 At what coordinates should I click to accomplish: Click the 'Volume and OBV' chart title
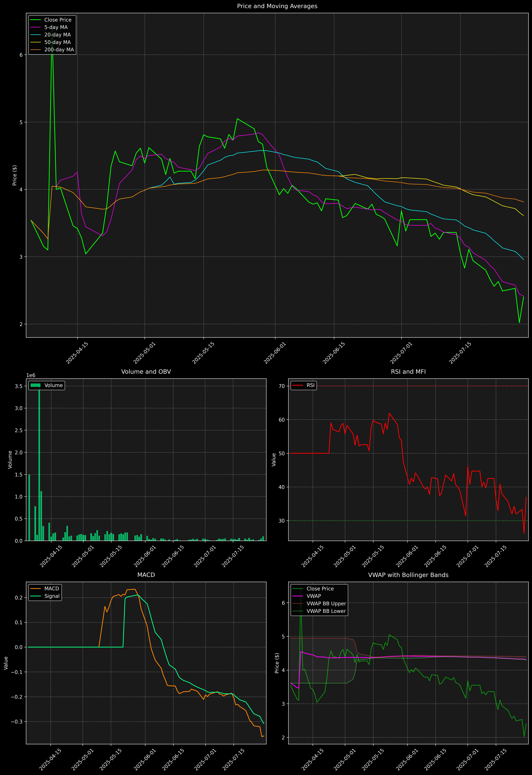[146, 372]
